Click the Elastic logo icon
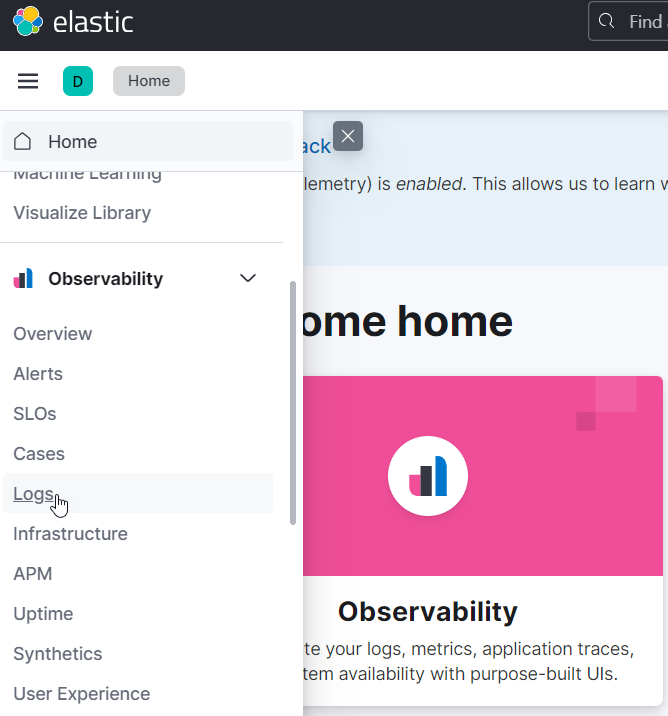Screen dimensions: 668x716 click(27, 21)
